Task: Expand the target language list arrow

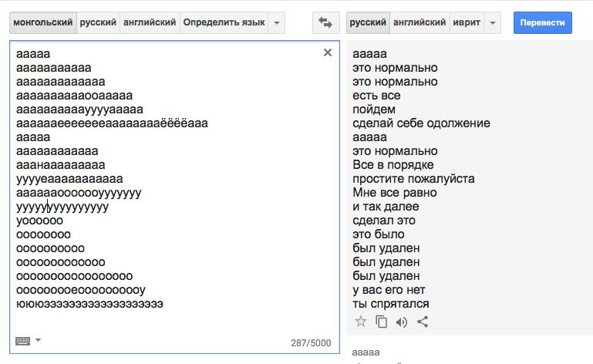Action: pos(493,23)
